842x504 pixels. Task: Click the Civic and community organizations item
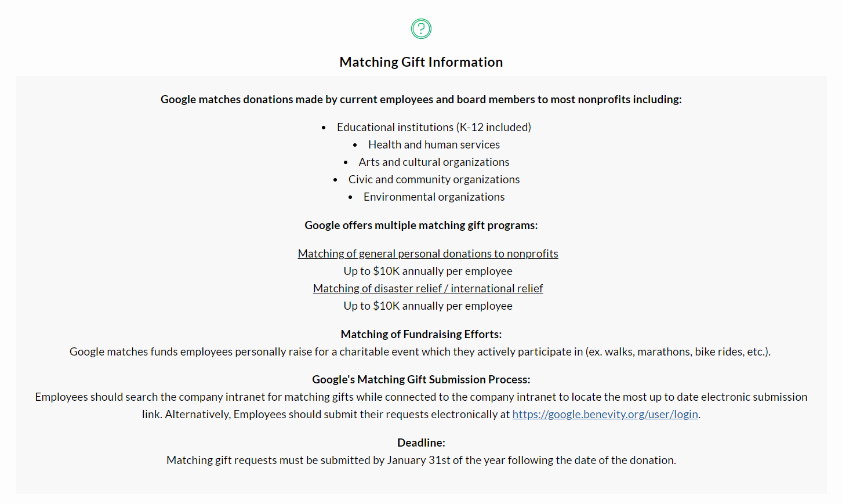coord(433,179)
